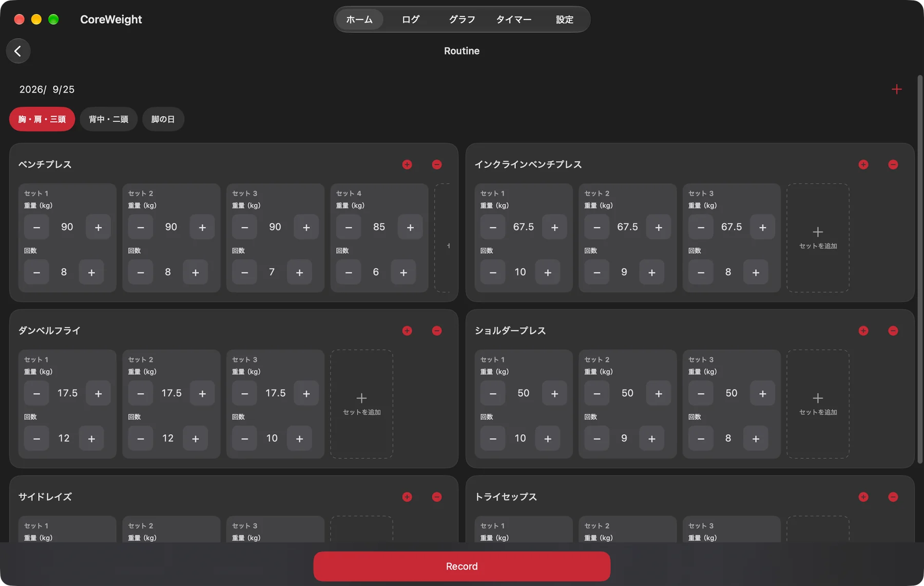The width and height of the screenshot is (924, 586).
Task: Click red plus icon on トライセップス card
Action: click(x=863, y=497)
